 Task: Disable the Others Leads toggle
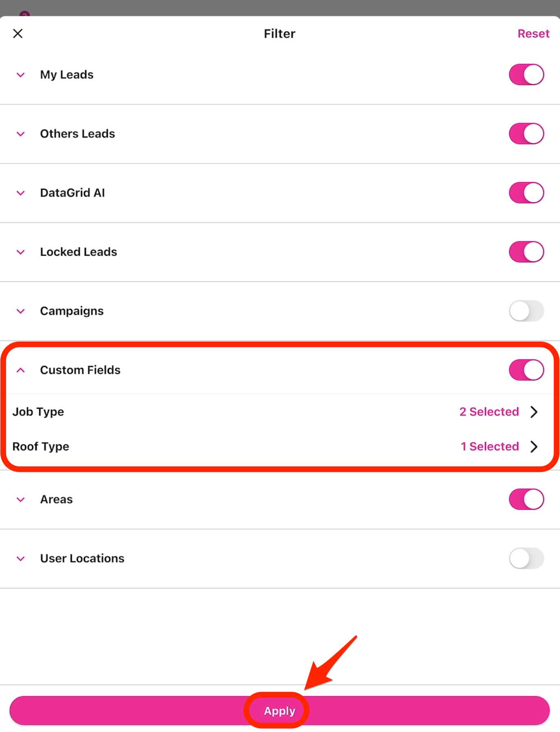tap(526, 134)
